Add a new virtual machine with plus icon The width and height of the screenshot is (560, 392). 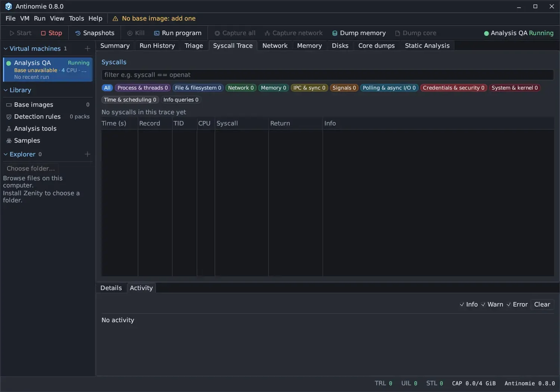click(87, 49)
